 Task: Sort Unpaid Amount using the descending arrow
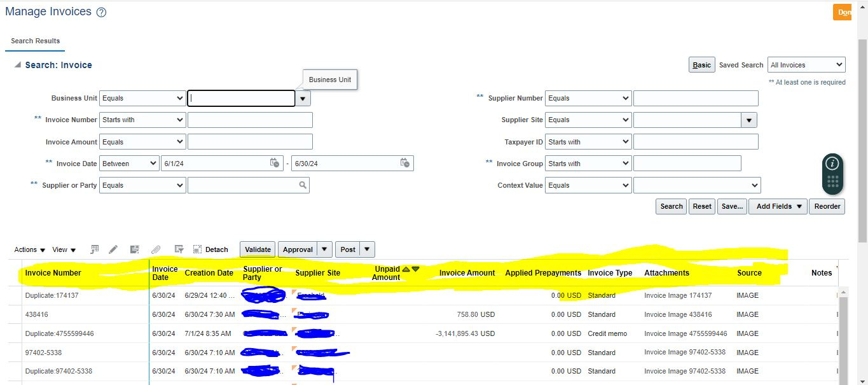click(415, 269)
